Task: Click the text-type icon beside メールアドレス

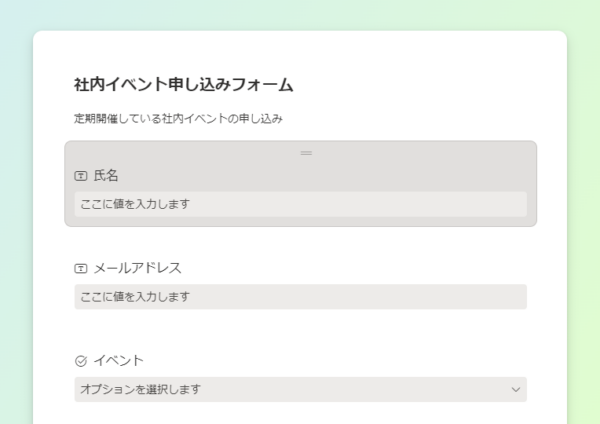Action: (81, 269)
